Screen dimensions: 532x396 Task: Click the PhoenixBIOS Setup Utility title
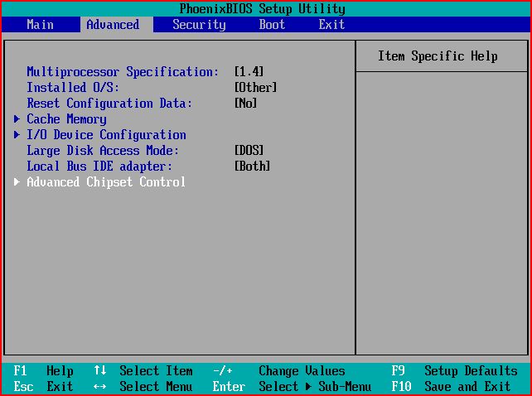(262, 9)
